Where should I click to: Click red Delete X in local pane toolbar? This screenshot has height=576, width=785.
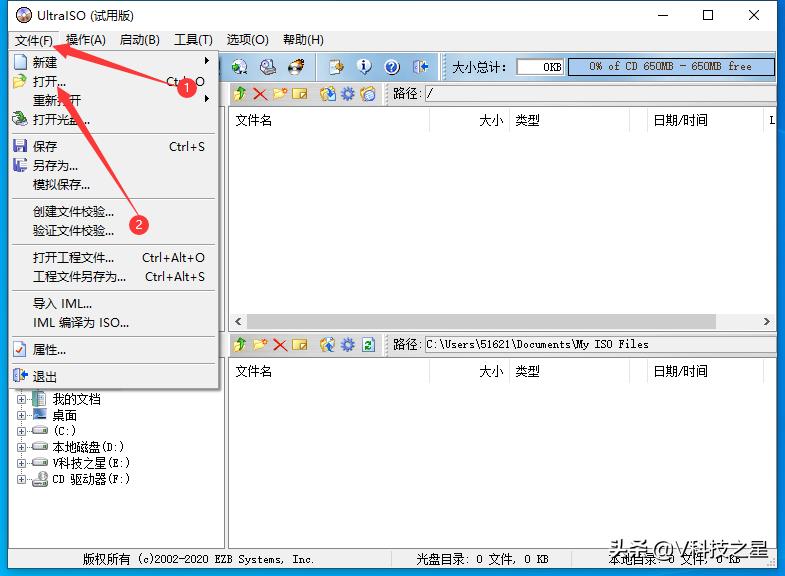click(280, 344)
